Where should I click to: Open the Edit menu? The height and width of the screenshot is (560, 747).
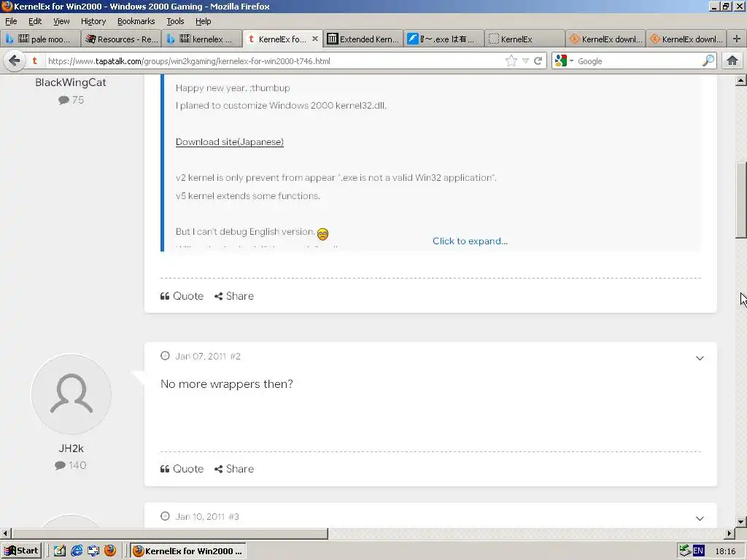click(35, 21)
